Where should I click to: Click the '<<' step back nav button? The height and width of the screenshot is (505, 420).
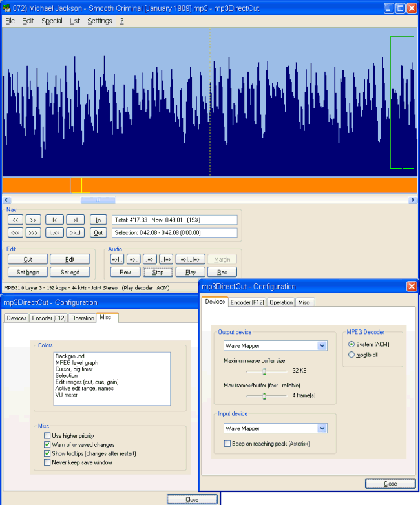point(16,220)
